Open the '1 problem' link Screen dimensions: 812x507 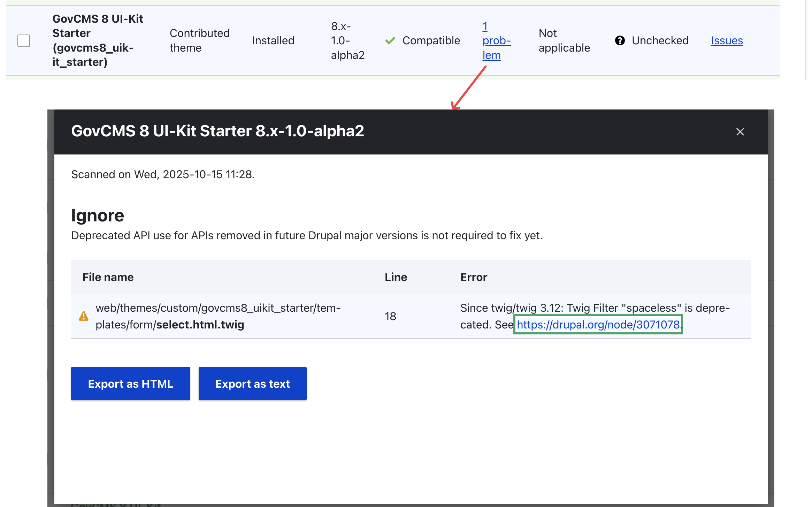tap(496, 41)
